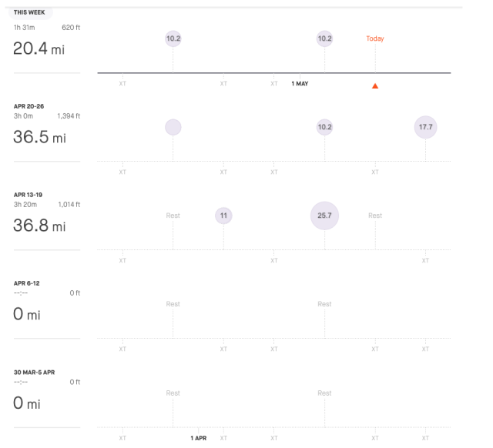The width and height of the screenshot is (493, 448).
Task: Click 36.5 mi weekly total
Action: [39, 137]
